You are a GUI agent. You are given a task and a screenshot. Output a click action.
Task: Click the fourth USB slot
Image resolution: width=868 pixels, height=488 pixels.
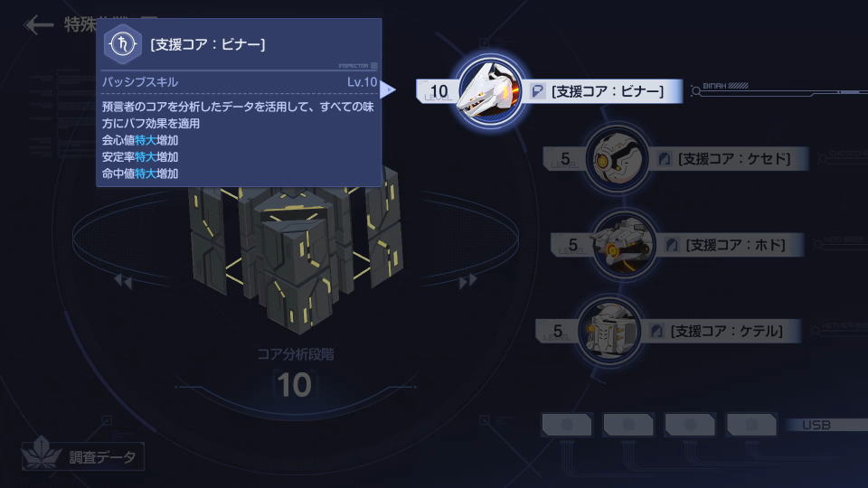coord(751,425)
